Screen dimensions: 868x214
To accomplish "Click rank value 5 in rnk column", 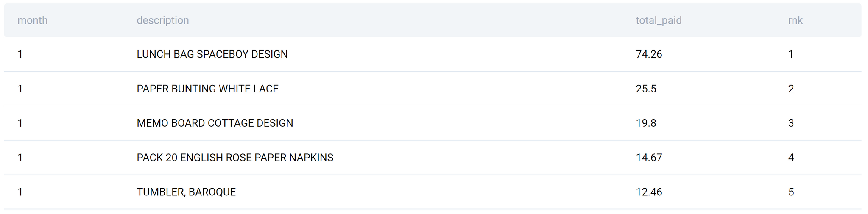I will pyautogui.click(x=791, y=192).
